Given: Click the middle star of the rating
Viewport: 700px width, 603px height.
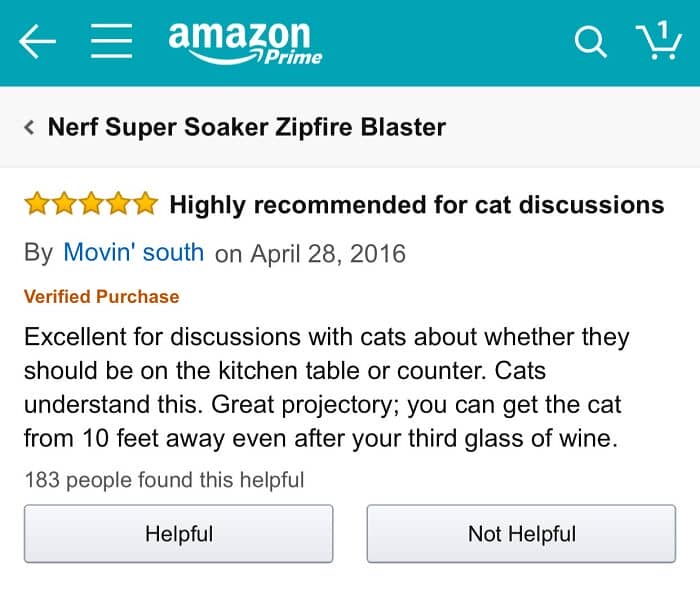Looking at the screenshot, I should pos(91,205).
